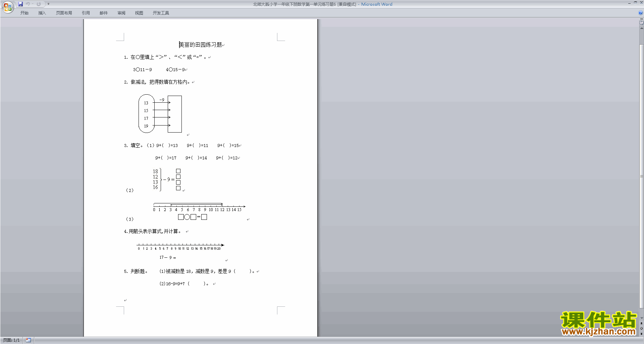Click the blank in 9+( )=17
Viewport: 644px width, 344px height.
pos(164,158)
